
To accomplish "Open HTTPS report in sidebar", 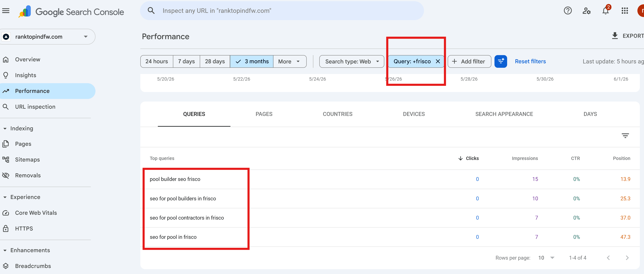I will coord(47,229).
